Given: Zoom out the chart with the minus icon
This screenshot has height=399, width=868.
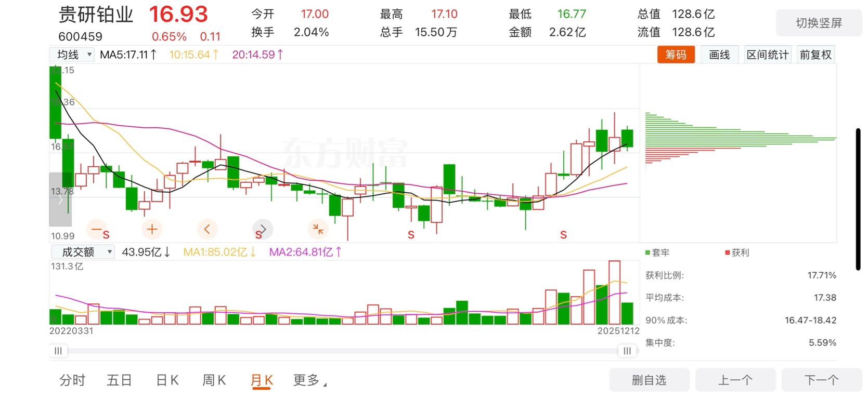Looking at the screenshot, I should 97,229.
